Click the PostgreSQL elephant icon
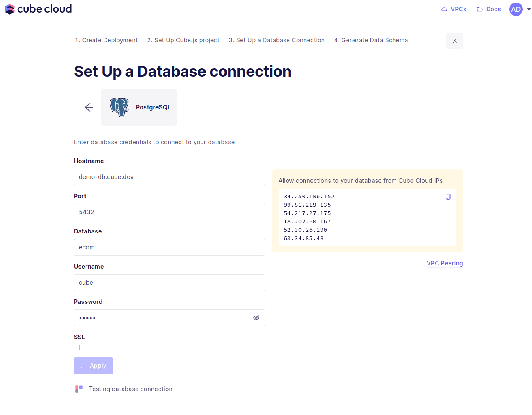 [119, 107]
